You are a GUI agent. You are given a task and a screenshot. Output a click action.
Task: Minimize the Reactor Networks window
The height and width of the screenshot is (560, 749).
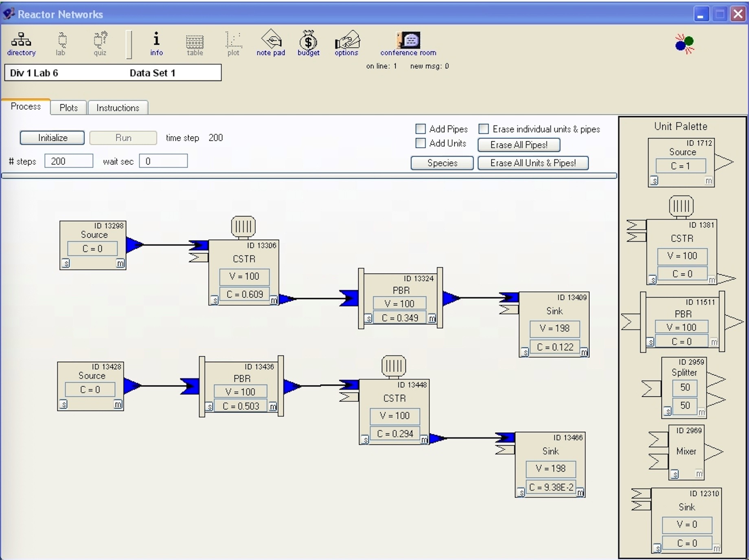(x=701, y=14)
